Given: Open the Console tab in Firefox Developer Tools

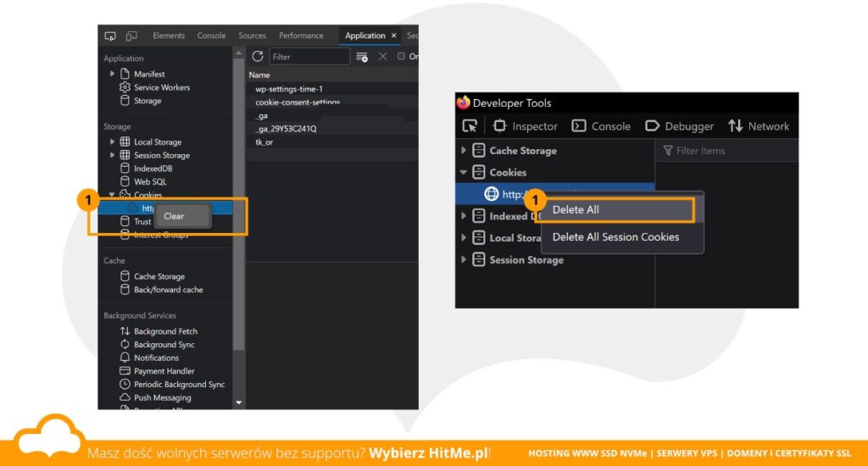Looking at the screenshot, I should pyautogui.click(x=601, y=126).
